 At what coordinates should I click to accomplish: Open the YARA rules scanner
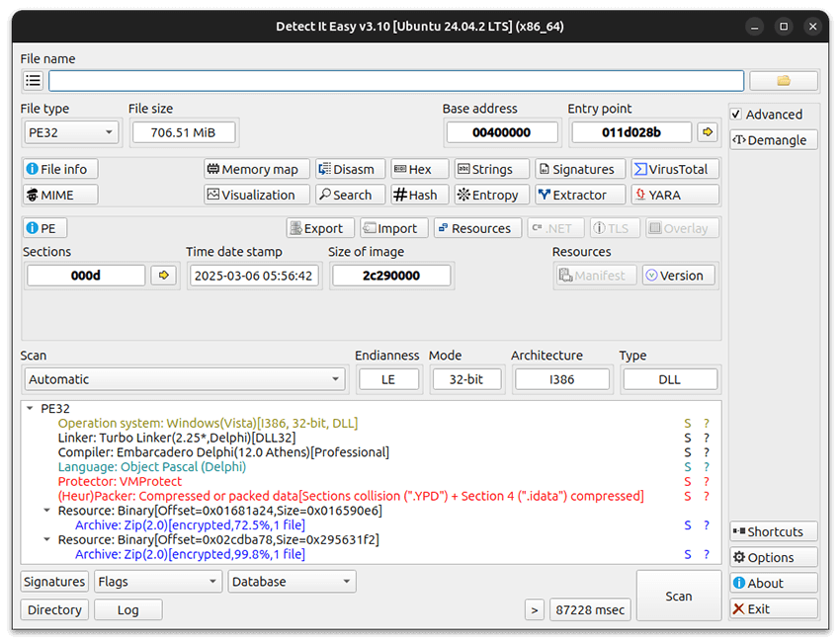[x=675, y=194]
